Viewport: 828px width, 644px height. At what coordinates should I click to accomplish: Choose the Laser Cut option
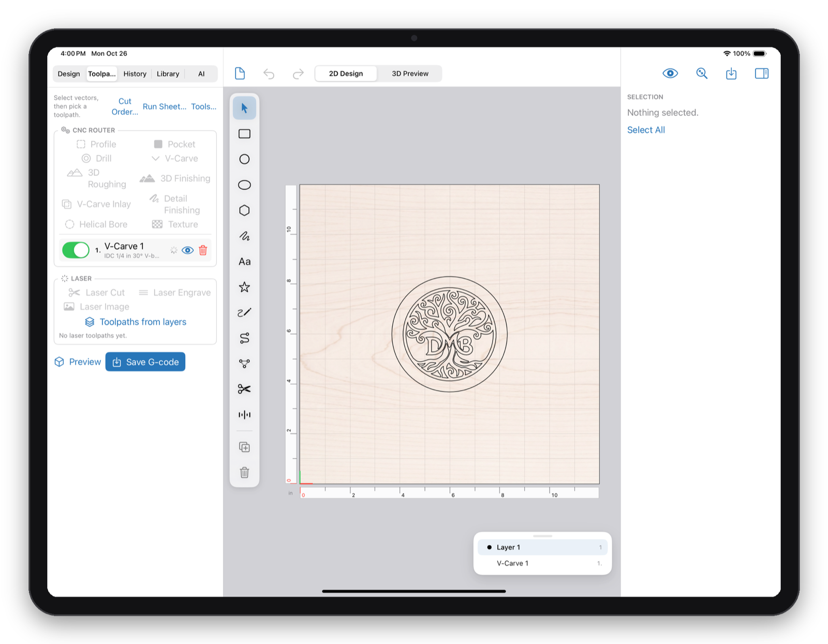[x=97, y=293]
